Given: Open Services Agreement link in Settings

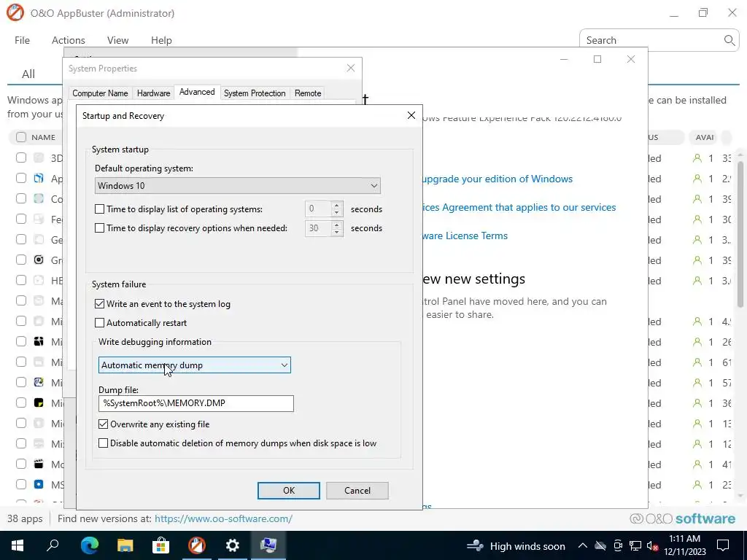Looking at the screenshot, I should (x=519, y=208).
